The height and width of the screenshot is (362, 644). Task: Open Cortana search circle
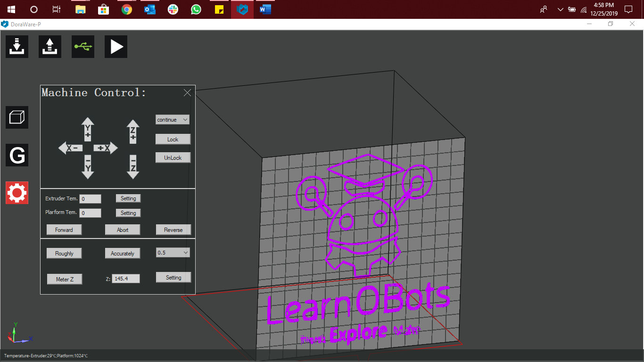point(34,9)
